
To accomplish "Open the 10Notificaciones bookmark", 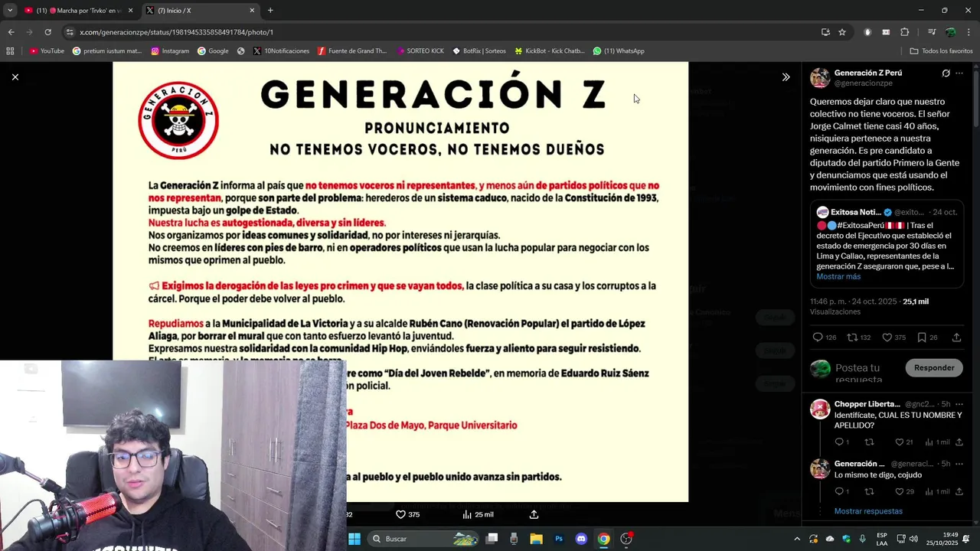I will (x=281, y=51).
